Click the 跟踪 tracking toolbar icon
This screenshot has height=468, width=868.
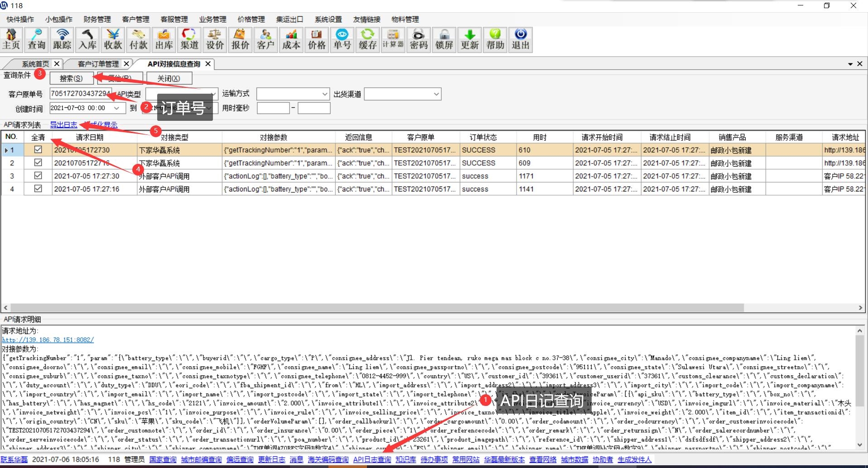point(62,39)
